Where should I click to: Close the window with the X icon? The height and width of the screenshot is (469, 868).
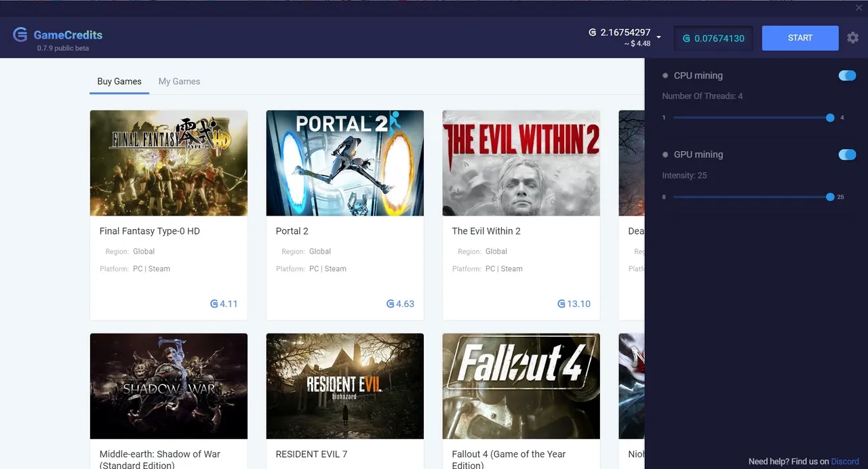[859, 7]
